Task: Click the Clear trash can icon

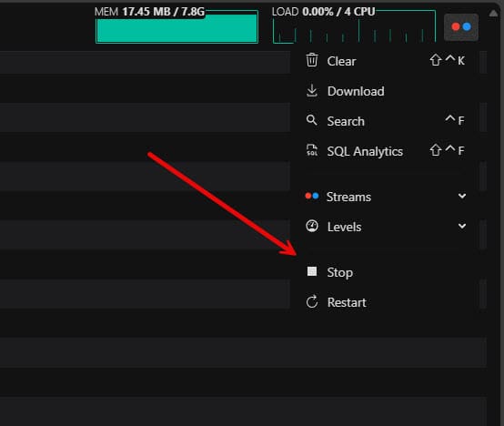Action: 312,60
